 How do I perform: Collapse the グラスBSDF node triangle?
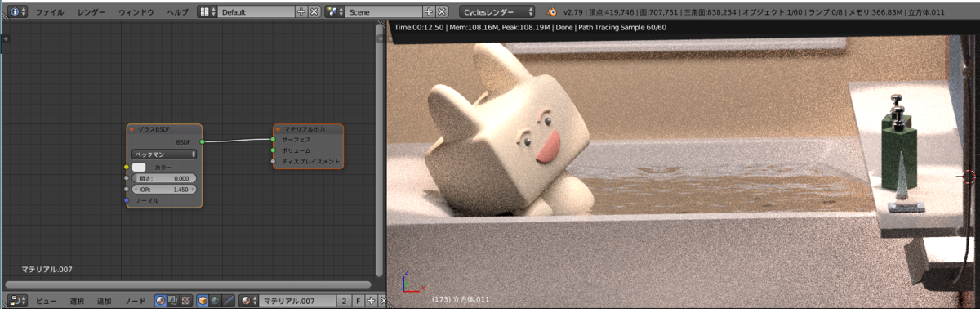click(131, 130)
